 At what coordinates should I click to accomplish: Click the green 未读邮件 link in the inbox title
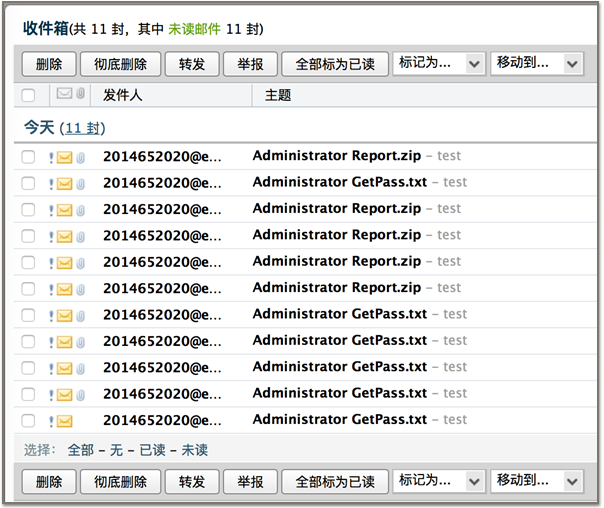click(x=195, y=29)
